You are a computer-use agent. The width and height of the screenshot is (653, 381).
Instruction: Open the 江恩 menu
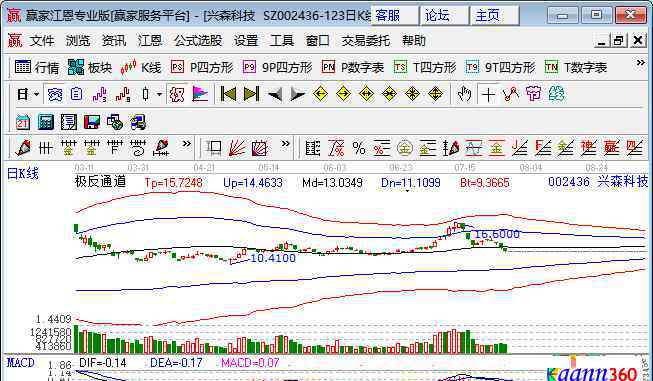coord(150,40)
